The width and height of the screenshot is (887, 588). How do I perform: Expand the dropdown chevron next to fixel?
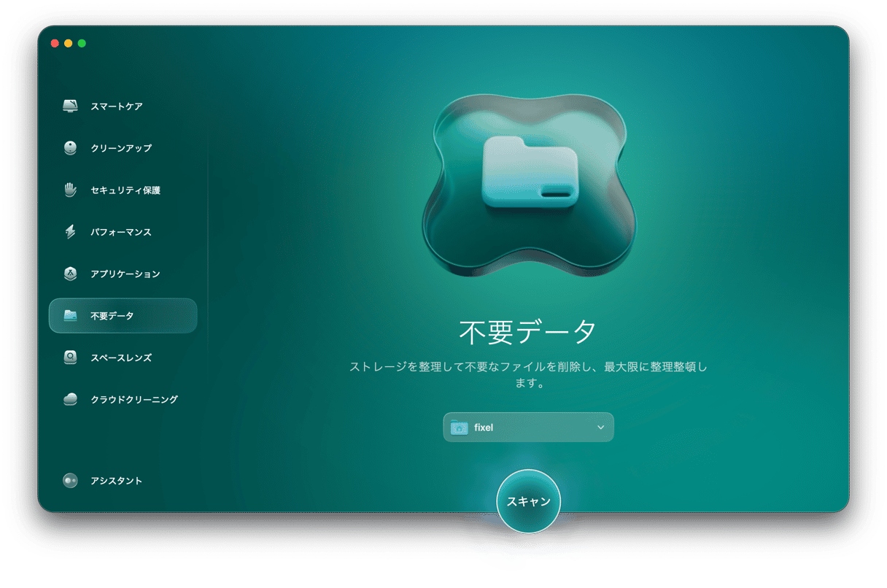601,428
